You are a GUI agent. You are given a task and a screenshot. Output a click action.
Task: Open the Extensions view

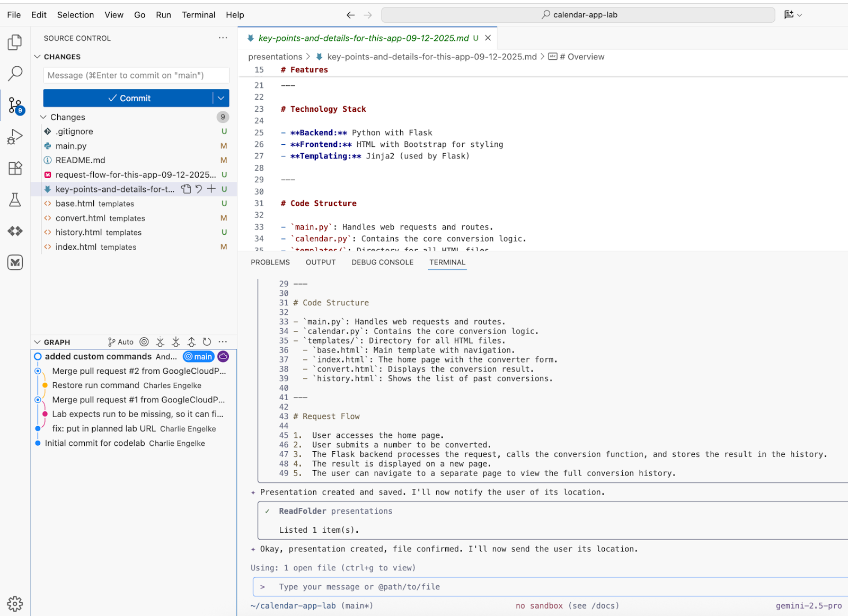tap(15, 168)
